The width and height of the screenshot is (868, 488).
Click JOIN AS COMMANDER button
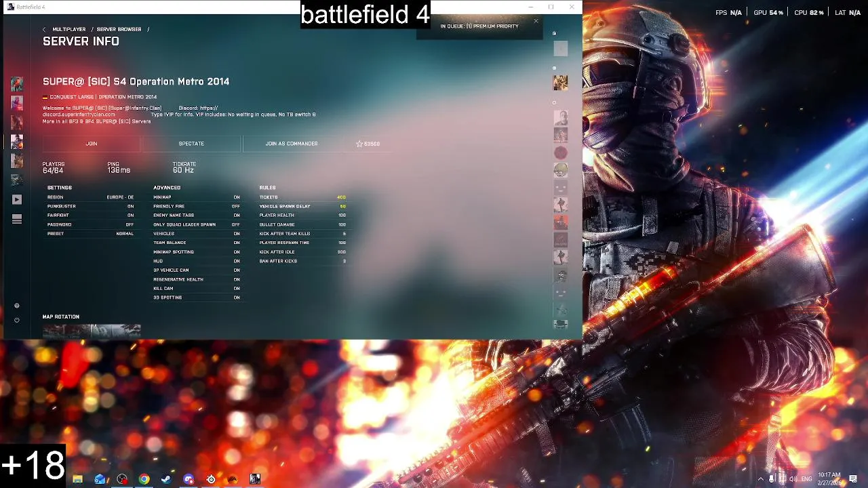pyautogui.click(x=292, y=144)
